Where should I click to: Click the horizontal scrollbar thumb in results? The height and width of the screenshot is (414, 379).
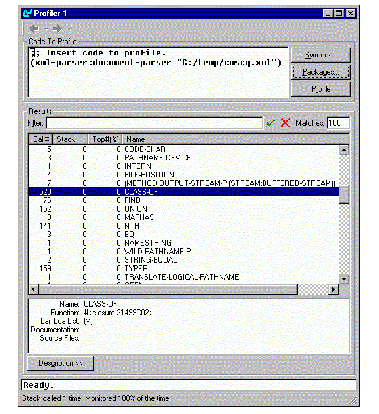click(168, 289)
